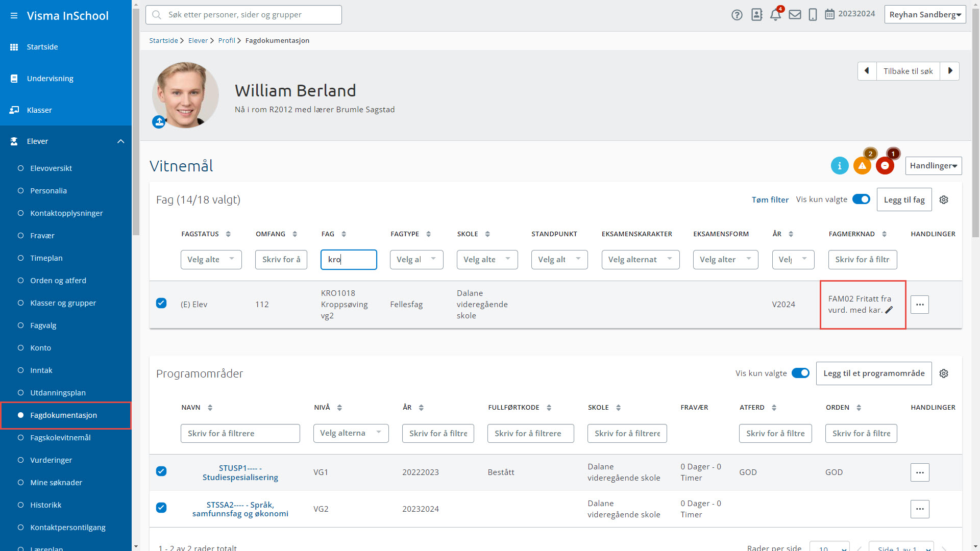This screenshot has height=551, width=980.
Task: Open the Fag table settings gear
Action: pos(944,200)
